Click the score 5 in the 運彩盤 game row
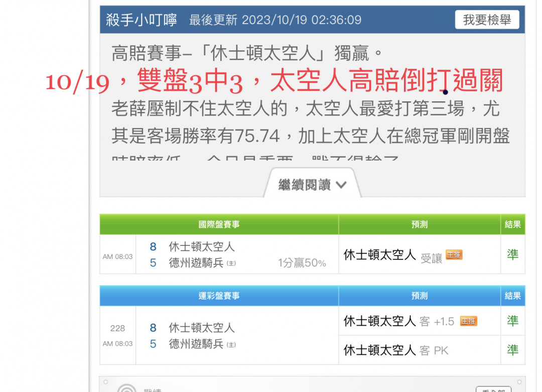The width and height of the screenshot is (542, 392). pyautogui.click(x=153, y=344)
